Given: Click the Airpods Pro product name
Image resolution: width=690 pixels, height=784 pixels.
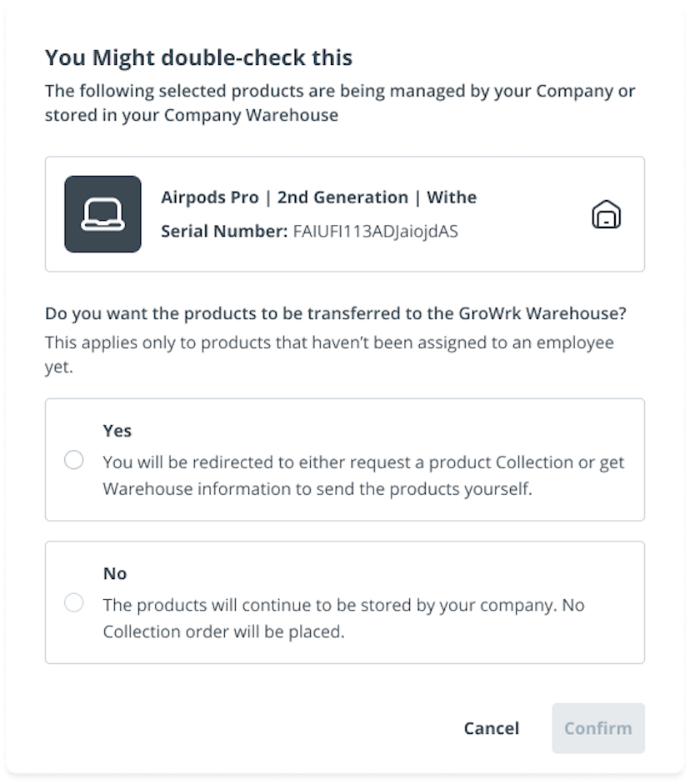Looking at the screenshot, I should pyautogui.click(x=318, y=197).
